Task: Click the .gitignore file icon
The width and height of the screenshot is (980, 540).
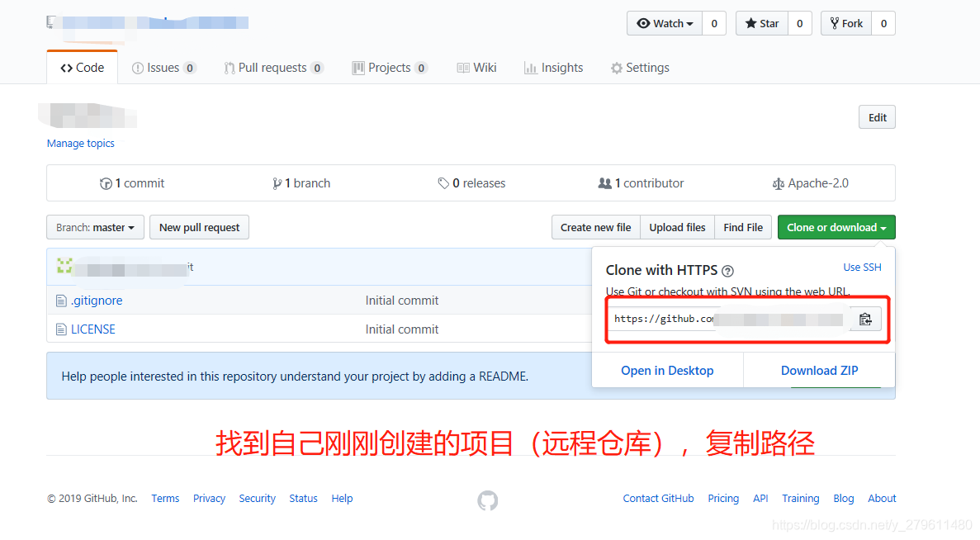Action: pyautogui.click(x=61, y=301)
